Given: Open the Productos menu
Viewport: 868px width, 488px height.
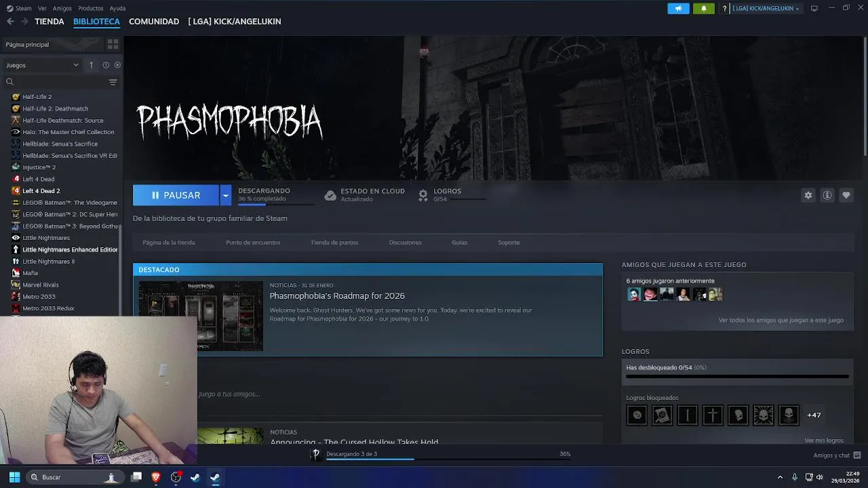Looking at the screenshot, I should pos(91,8).
